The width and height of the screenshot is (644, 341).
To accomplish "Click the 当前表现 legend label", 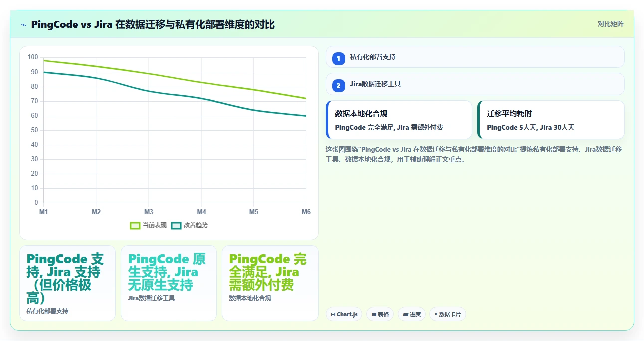I will point(155,225).
